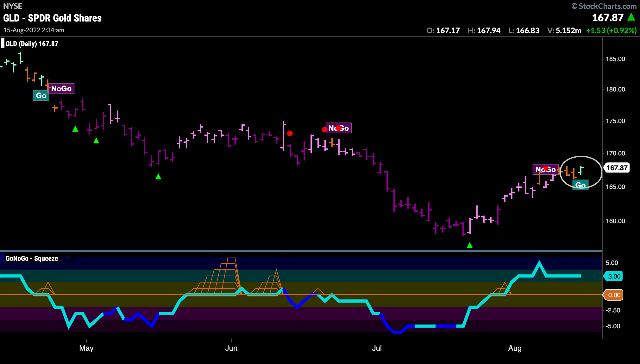Click green up arrow beside header price
Image resolution: width=640 pixels, height=364 pixels.
click(x=631, y=17)
